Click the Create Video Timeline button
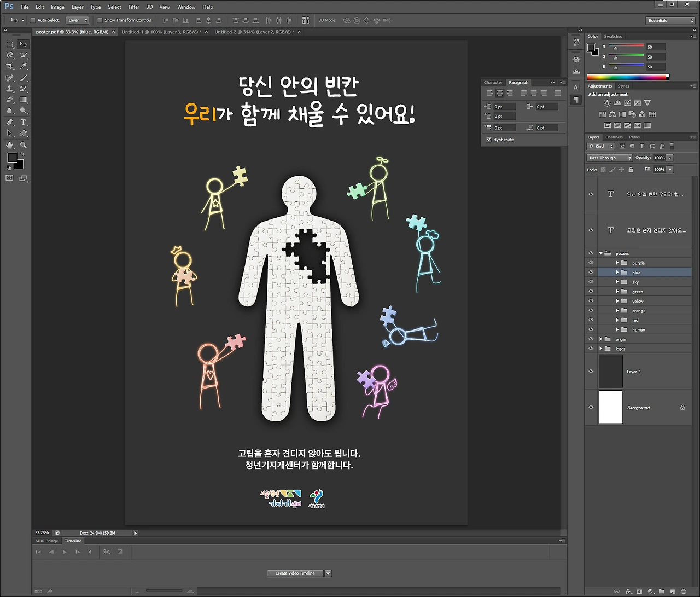700x597 pixels. pyautogui.click(x=295, y=573)
